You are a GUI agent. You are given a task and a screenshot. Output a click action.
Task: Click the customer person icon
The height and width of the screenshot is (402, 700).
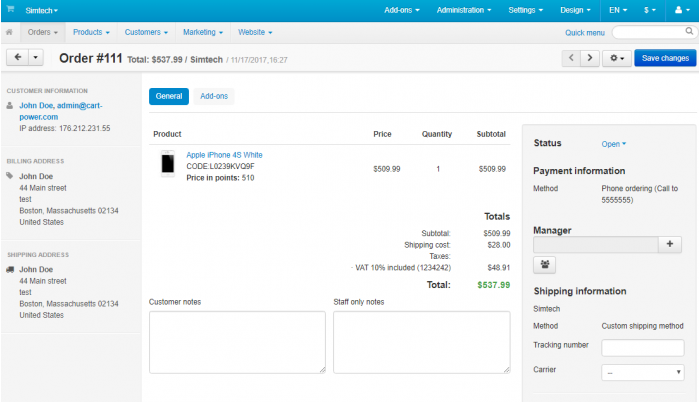tap(10, 106)
